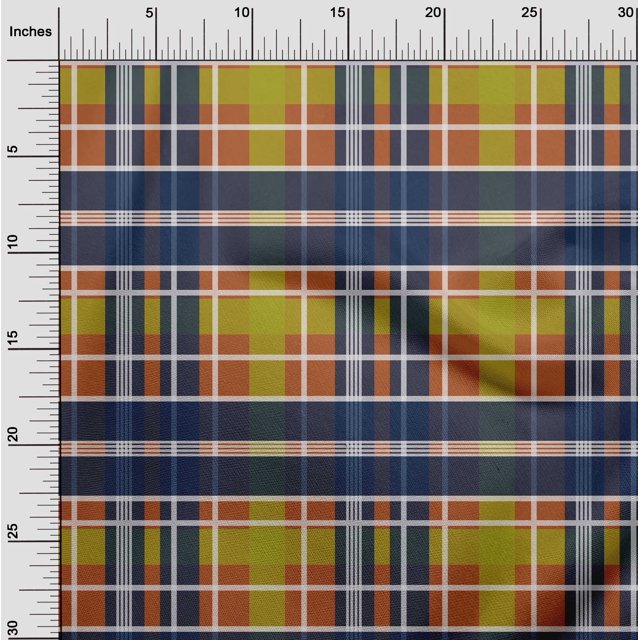Viewport: 640px width, 640px height.
Task: Select the 15 mark on horizontal ruler
Action: (x=338, y=13)
